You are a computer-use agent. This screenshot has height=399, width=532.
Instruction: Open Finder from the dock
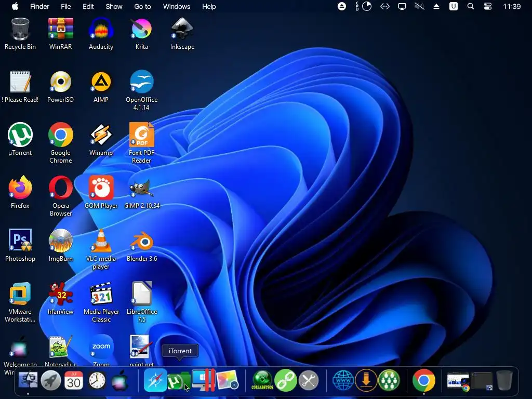click(28, 381)
